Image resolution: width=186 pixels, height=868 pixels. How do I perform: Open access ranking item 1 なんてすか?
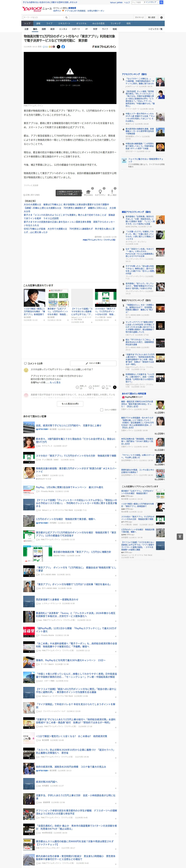tap(140, 81)
